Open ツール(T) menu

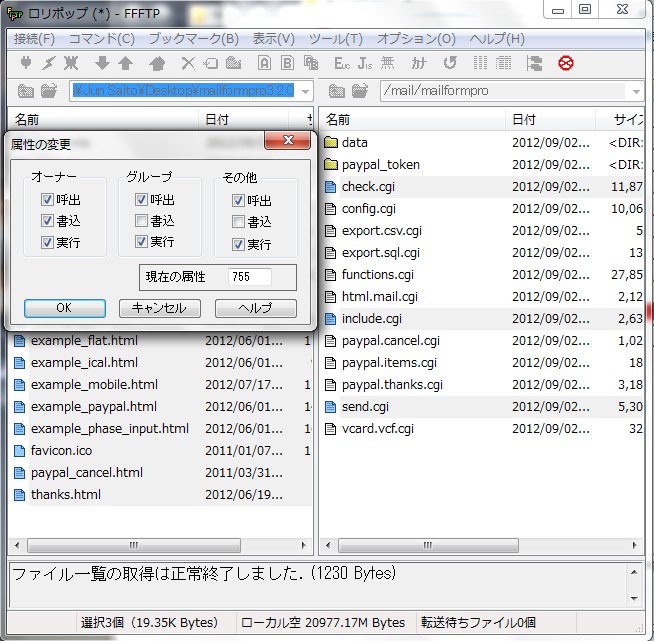click(336, 39)
